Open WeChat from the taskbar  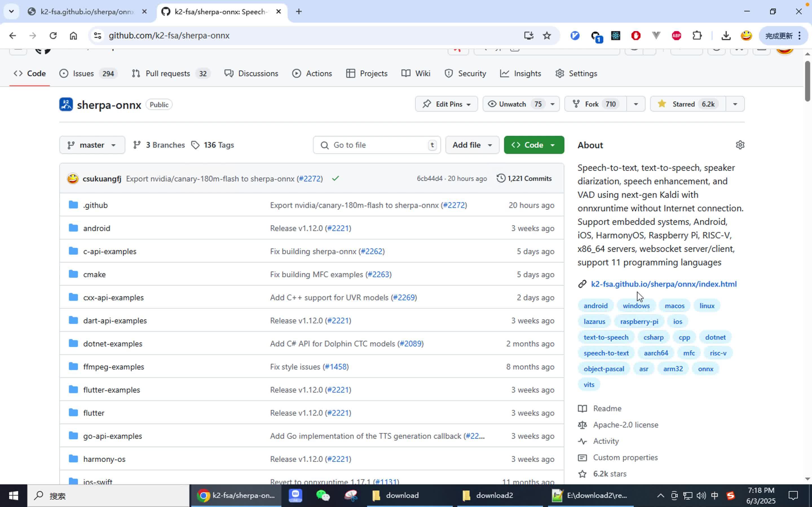pos(323,495)
